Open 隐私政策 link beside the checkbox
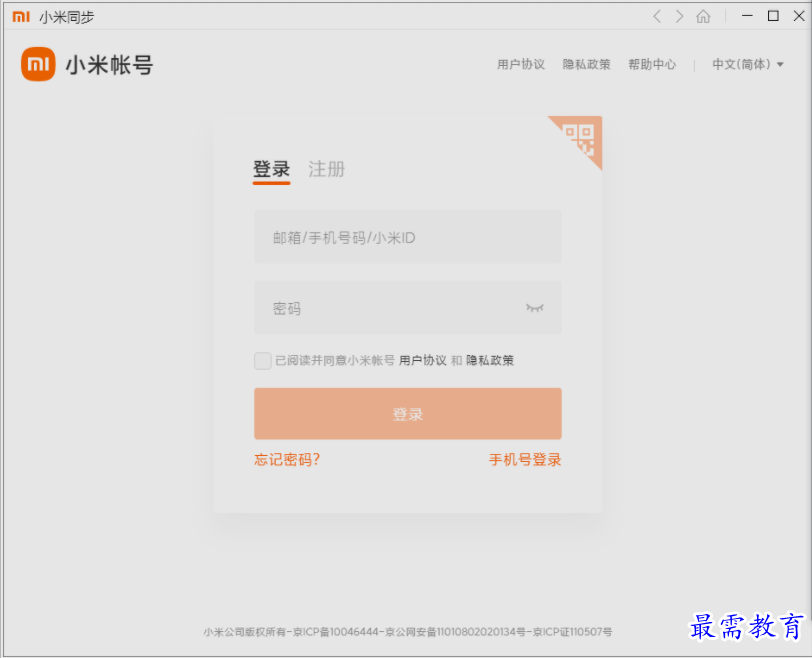The height and width of the screenshot is (658, 812). (490, 360)
